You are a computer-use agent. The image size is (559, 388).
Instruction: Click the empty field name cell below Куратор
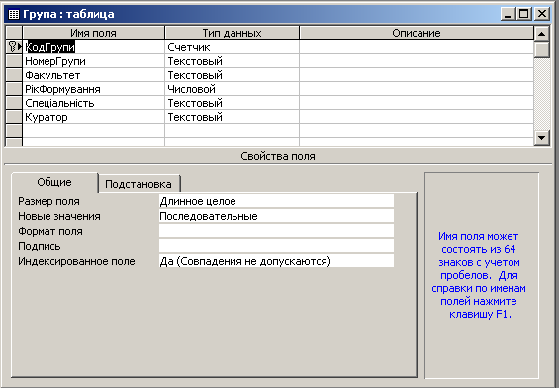(x=93, y=131)
